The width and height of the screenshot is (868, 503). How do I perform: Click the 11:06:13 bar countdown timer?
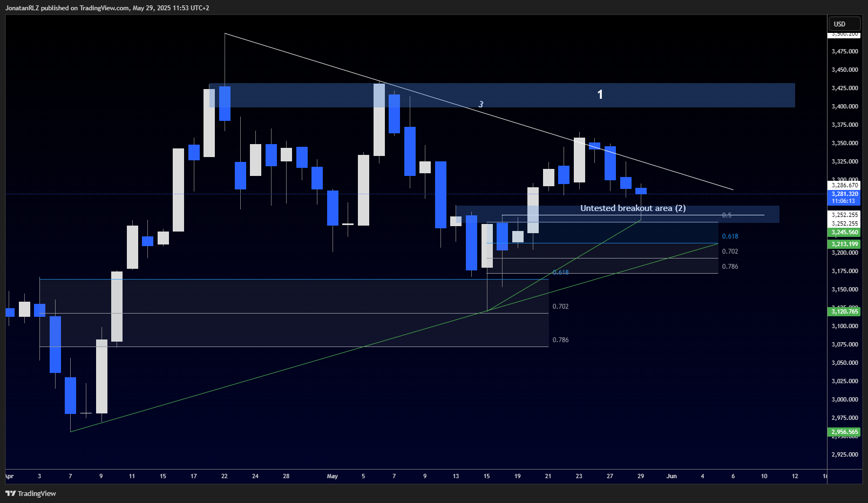click(844, 201)
